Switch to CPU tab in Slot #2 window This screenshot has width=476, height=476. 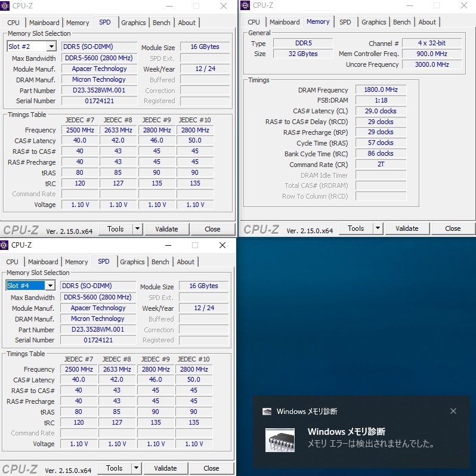coord(13,23)
